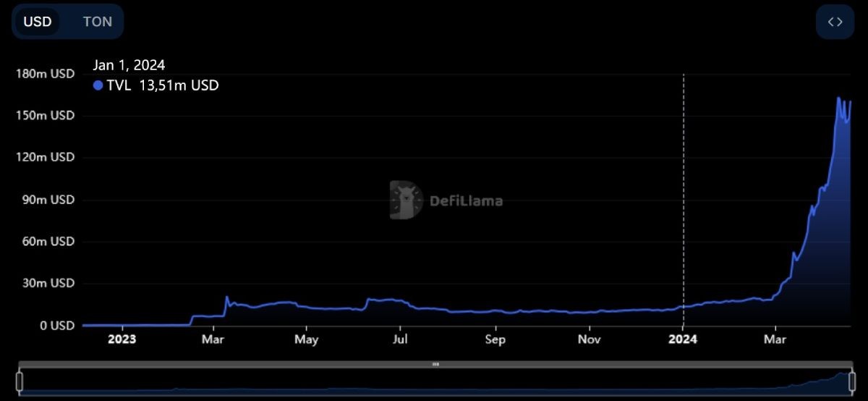Image resolution: width=868 pixels, height=401 pixels.
Task: Grab the right range slider handle
Action: [850, 381]
